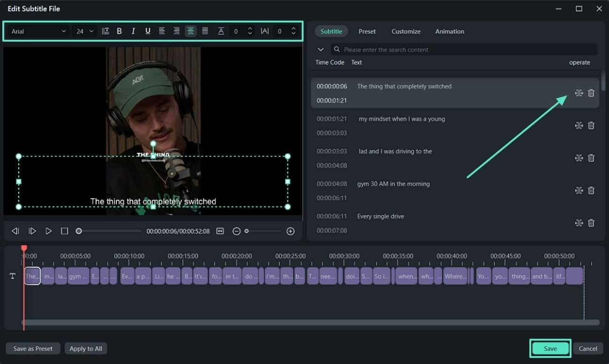The width and height of the screenshot is (609, 364).
Task: Click the 00:00:04:08 start time code
Action: [x=332, y=184]
